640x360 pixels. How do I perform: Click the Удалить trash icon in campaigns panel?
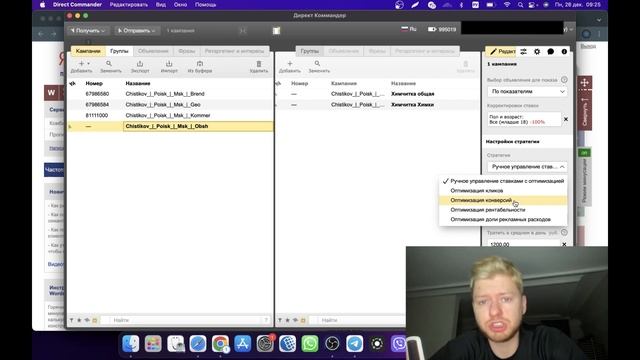click(x=259, y=64)
